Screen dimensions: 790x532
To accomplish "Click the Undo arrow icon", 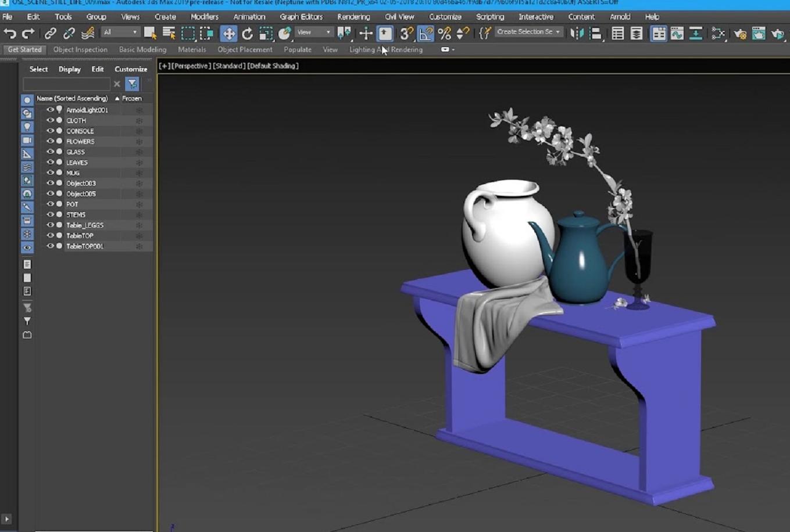I will pyautogui.click(x=10, y=34).
